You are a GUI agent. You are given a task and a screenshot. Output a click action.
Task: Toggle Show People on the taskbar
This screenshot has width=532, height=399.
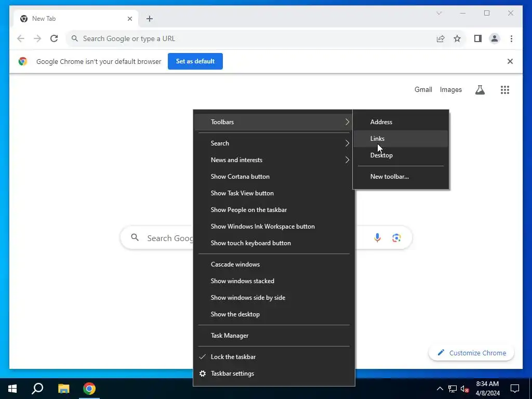click(274, 210)
